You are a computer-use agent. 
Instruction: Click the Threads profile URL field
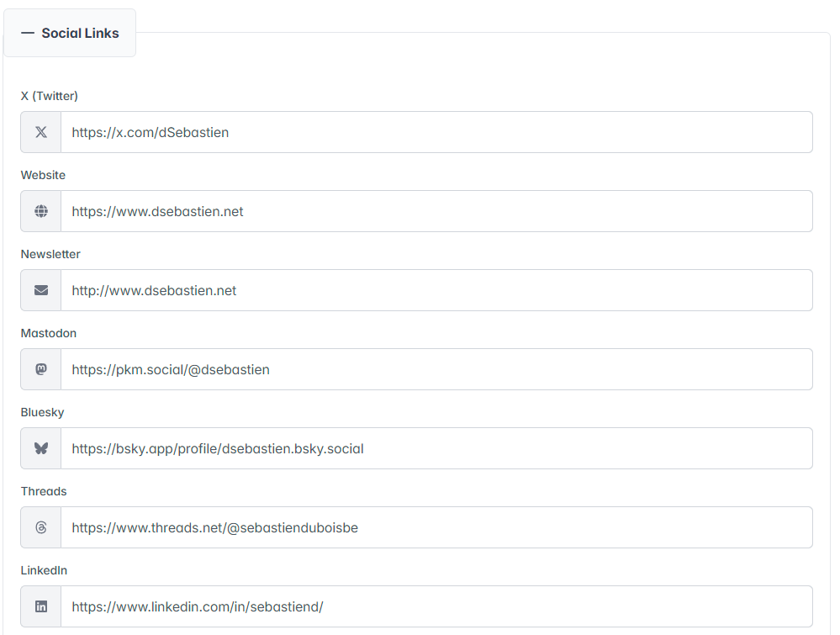tap(436, 527)
